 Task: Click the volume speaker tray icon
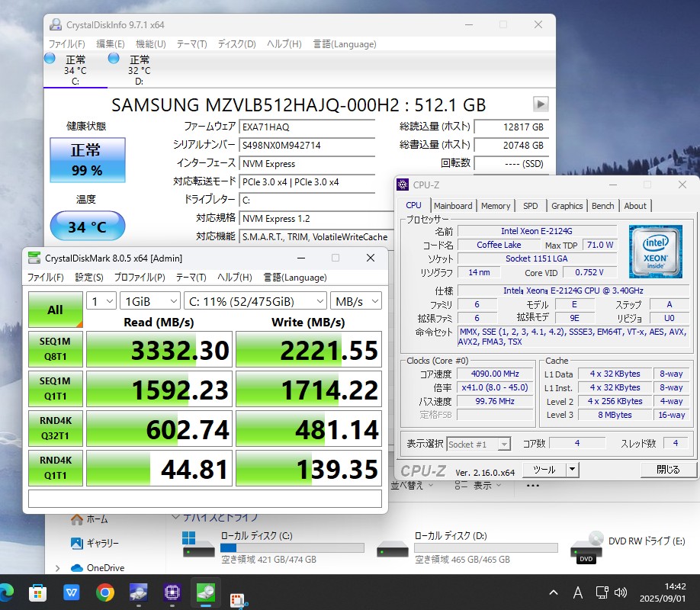[621, 592]
